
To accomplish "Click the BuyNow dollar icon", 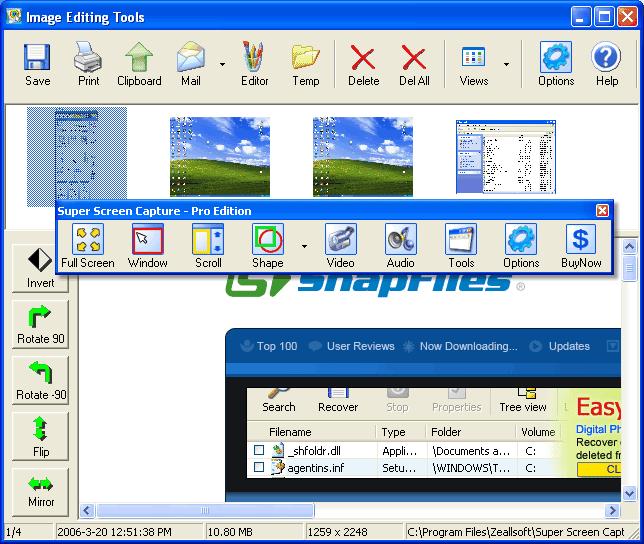I will pyautogui.click(x=581, y=239).
